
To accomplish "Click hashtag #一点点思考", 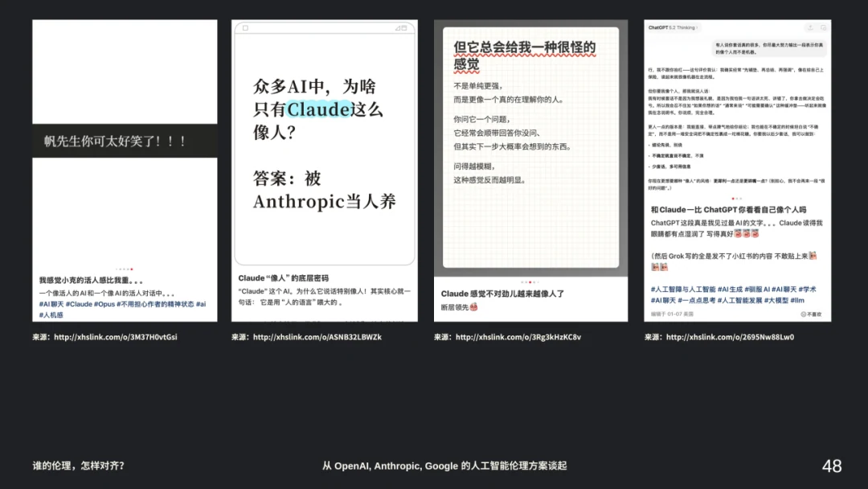I will [x=696, y=301].
